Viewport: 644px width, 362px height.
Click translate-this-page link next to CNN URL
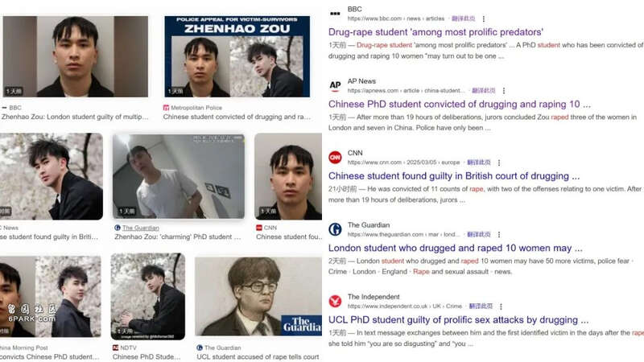click(x=479, y=162)
